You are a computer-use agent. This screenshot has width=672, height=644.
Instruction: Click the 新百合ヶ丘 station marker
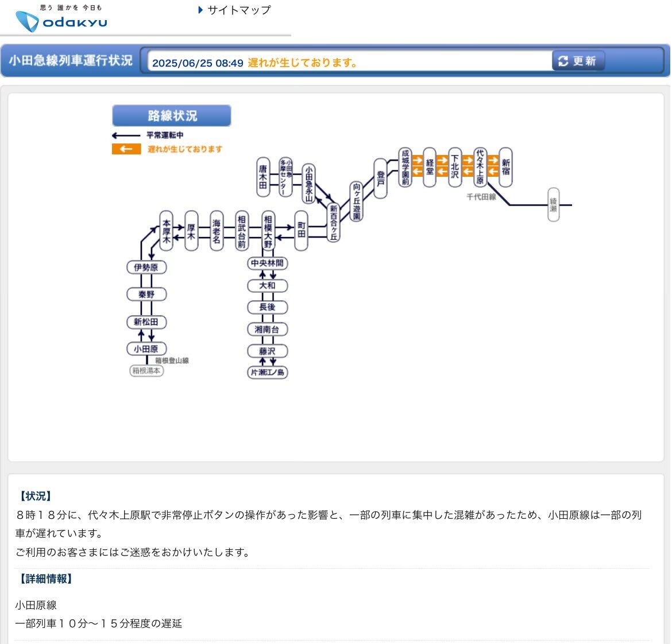pos(334,222)
